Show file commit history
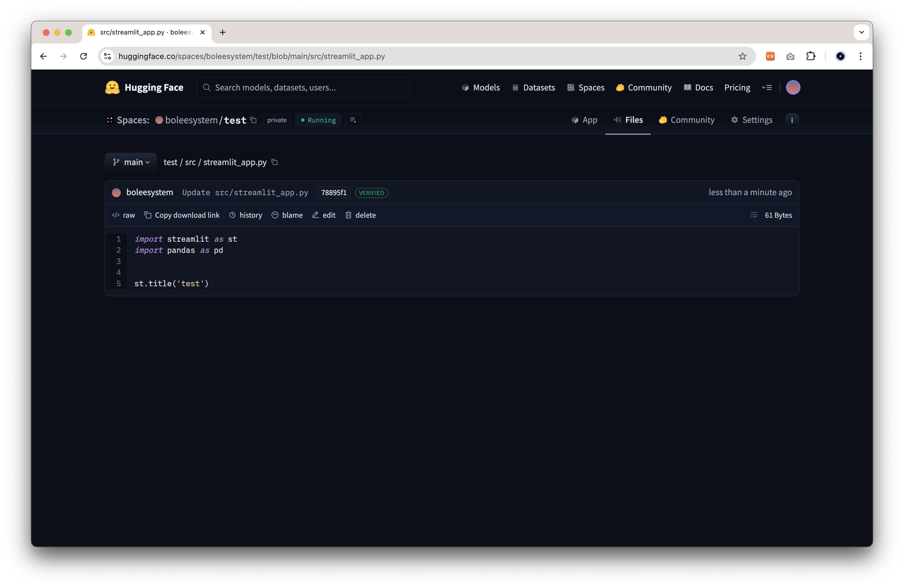Image resolution: width=904 pixels, height=588 pixels. pos(246,215)
